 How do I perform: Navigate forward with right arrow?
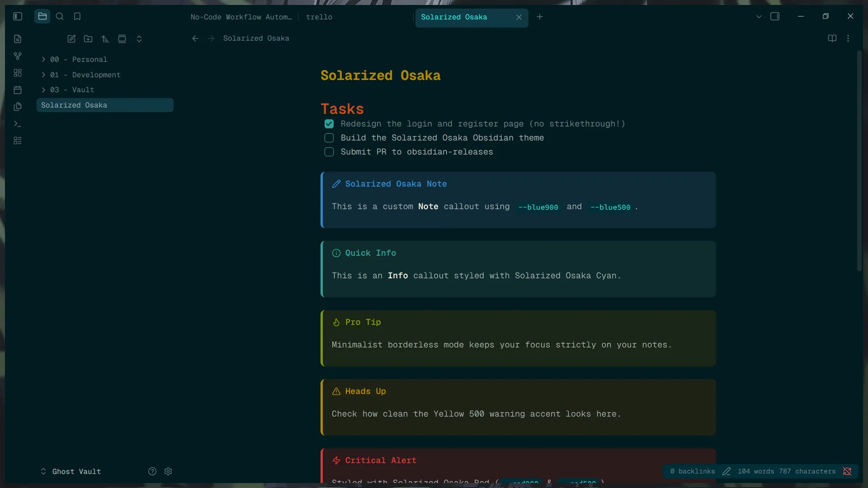click(211, 38)
